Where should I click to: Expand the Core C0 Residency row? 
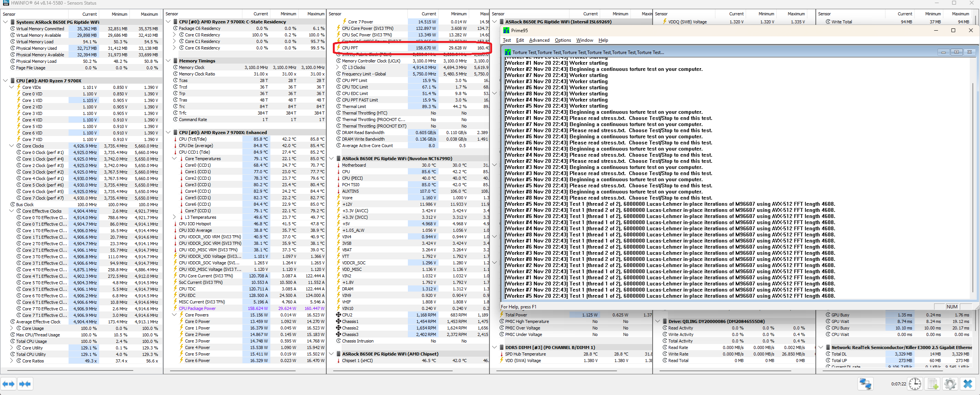coord(174,35)
